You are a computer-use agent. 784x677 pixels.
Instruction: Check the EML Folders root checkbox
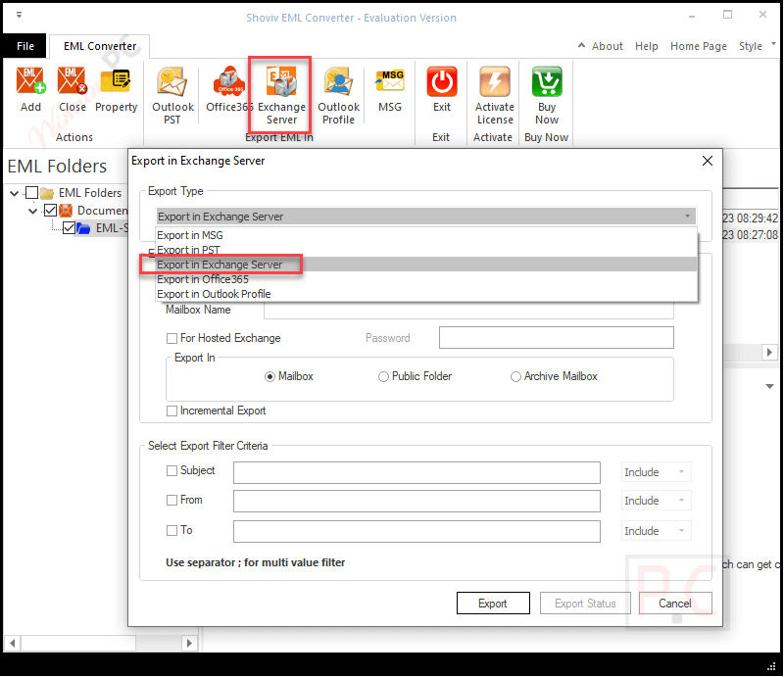tap(31, 193)
